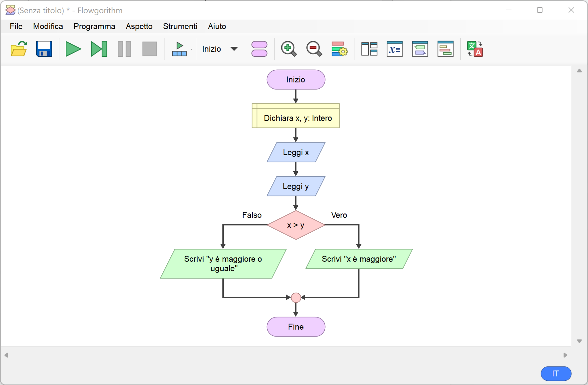Select the Leggi x input shape
Screen dimensions: 588x385
point(296,152)
